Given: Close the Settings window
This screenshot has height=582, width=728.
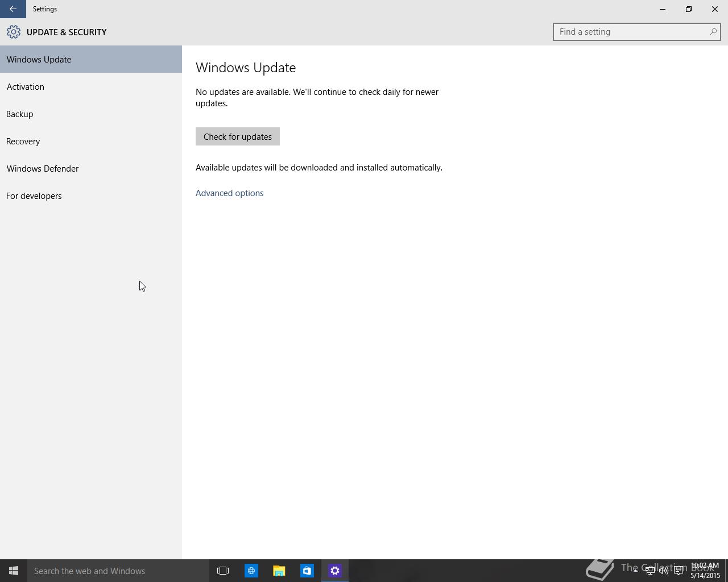Looking at the screenshot, I should 715,9.
